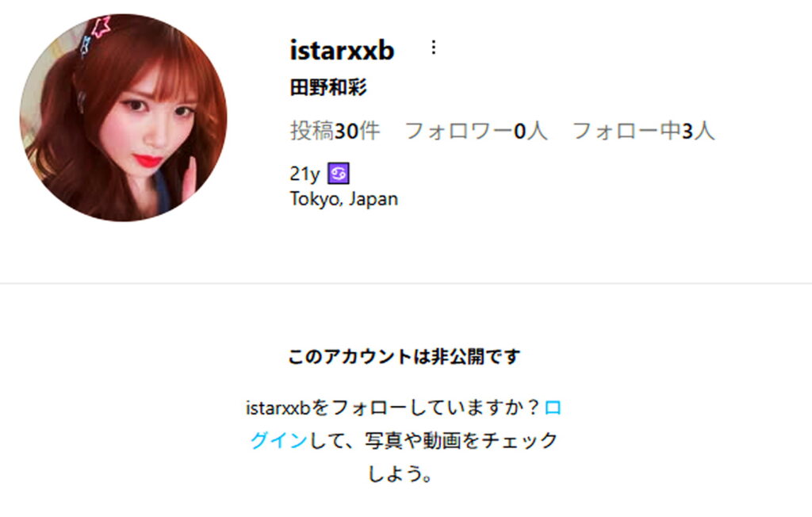Click text istarxxbをフォローしていますか？
The height and width of the screenshot is (517, 812).
point(394,408)
